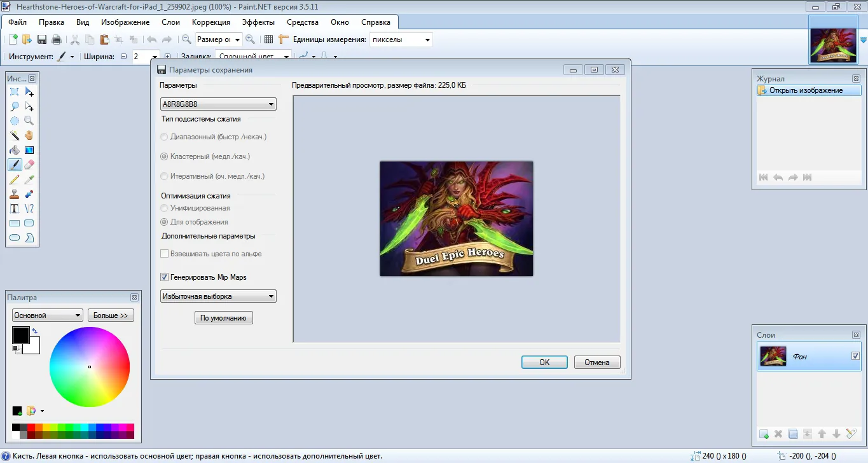
Task: Click the 'По умолчанию' defaults button
Action: pos(223,317)
